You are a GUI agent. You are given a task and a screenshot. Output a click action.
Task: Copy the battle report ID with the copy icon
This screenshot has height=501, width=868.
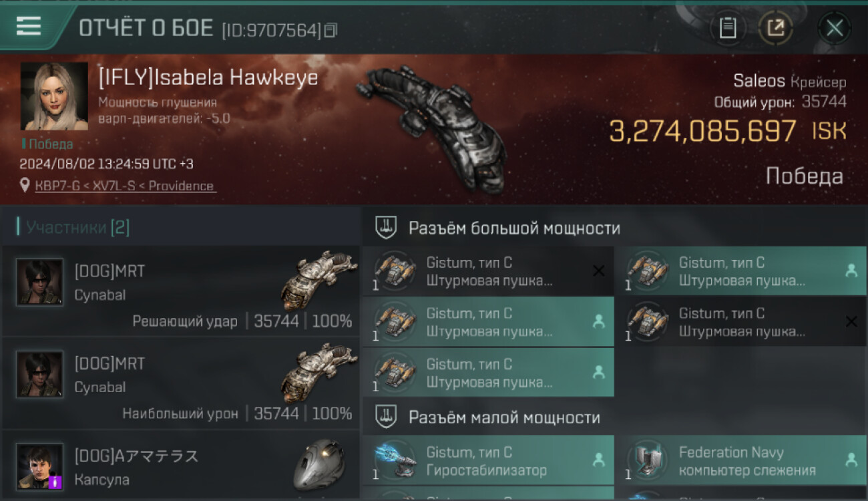pyautogui.click(x=331, y=29)
